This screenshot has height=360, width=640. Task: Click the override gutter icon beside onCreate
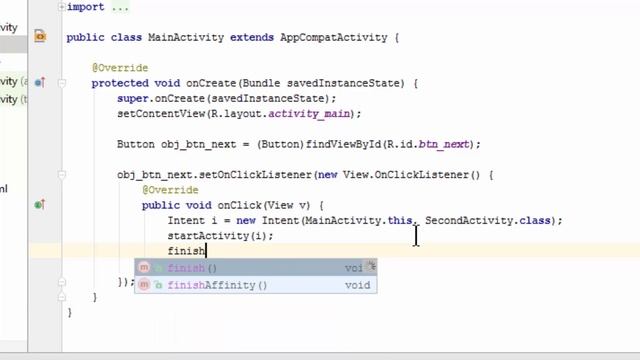coord(40,82)
